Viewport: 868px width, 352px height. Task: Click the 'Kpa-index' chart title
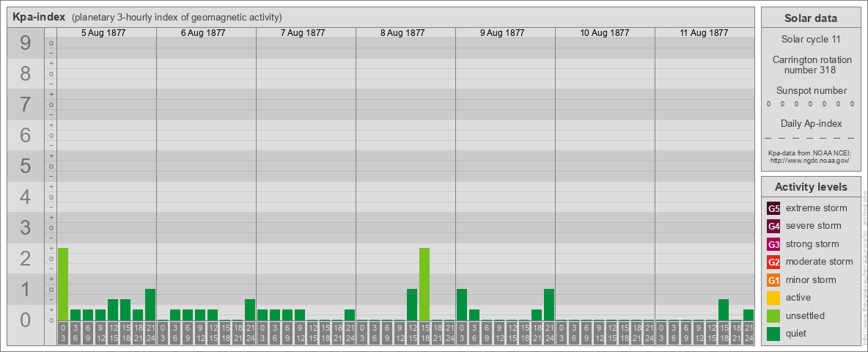40,17
